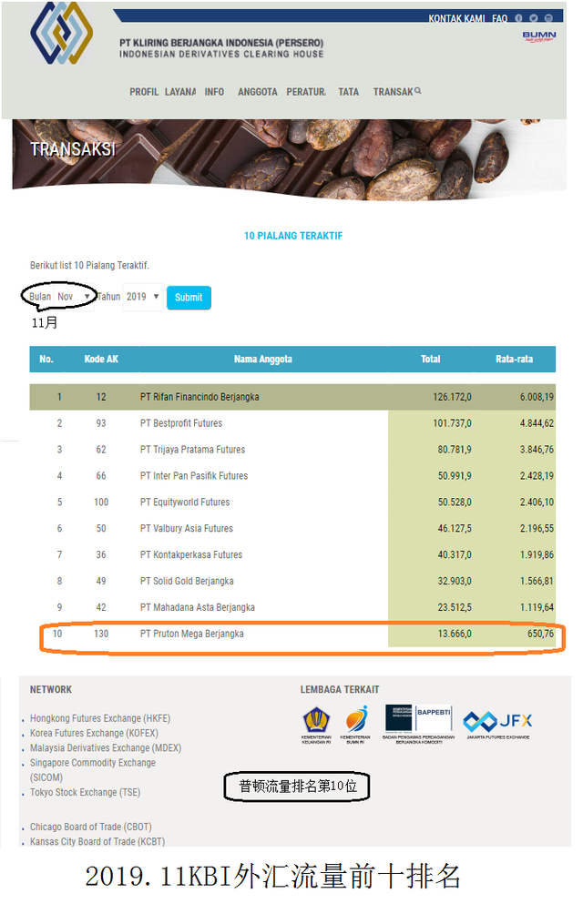The image size is (583, 924).
Task: Select PT Equityworld Futures row
Action: [292, 503]
